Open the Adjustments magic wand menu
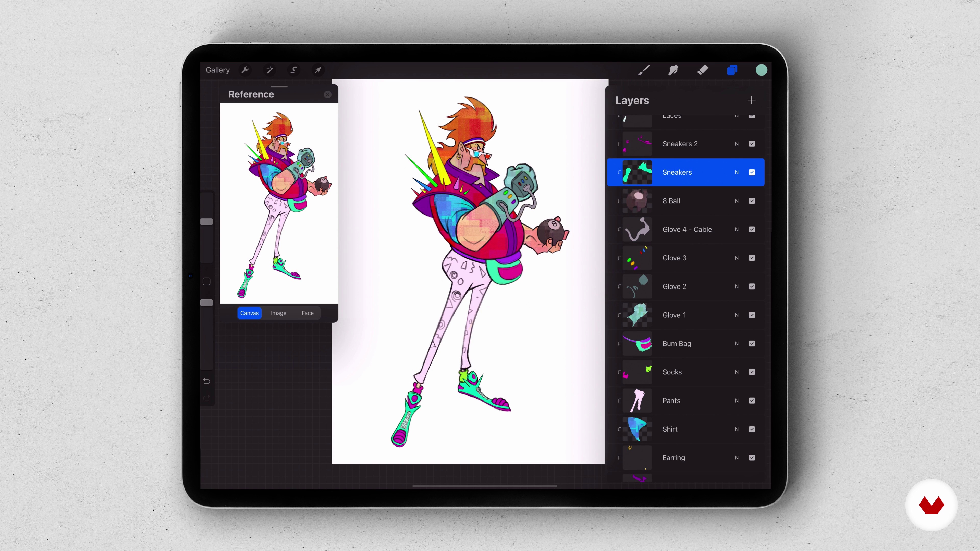Viewport: 980px width, 551px height. [270, 70]
